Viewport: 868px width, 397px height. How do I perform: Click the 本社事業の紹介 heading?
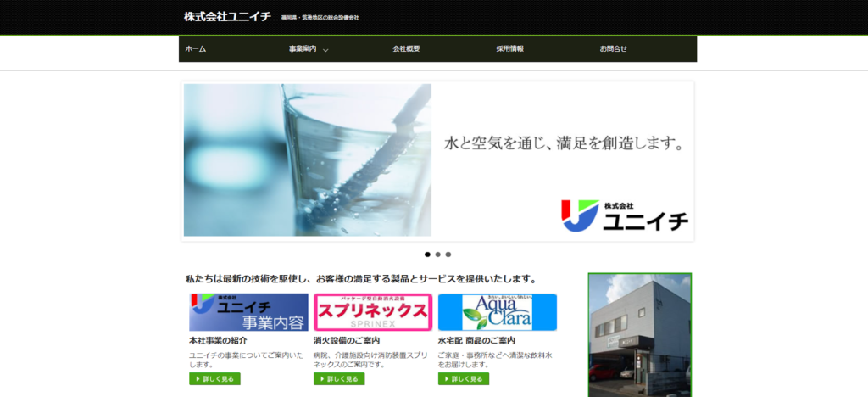tap(219, 340)
